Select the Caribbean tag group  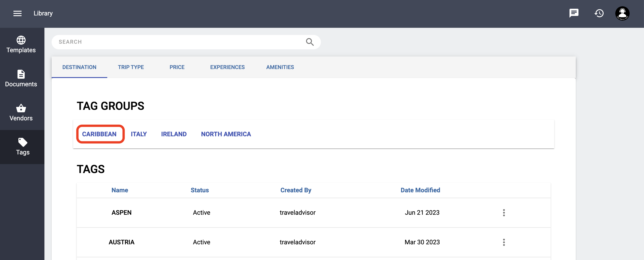point(99,134)
